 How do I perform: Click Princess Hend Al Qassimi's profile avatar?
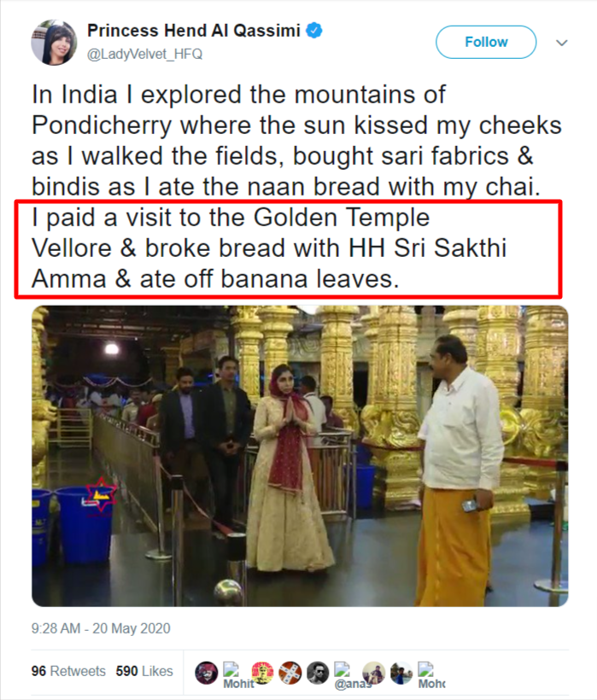click(54, 42)
